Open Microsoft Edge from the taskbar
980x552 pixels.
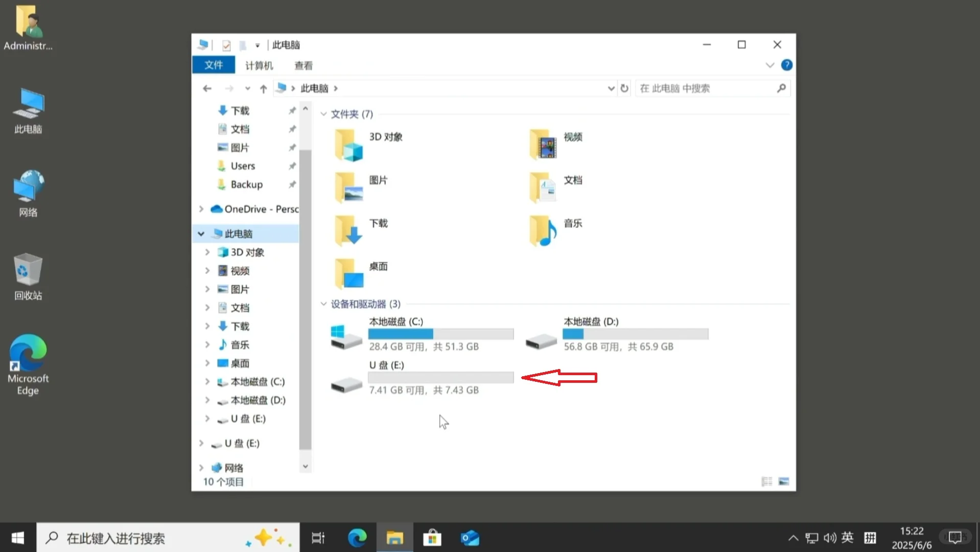point(357,537)
